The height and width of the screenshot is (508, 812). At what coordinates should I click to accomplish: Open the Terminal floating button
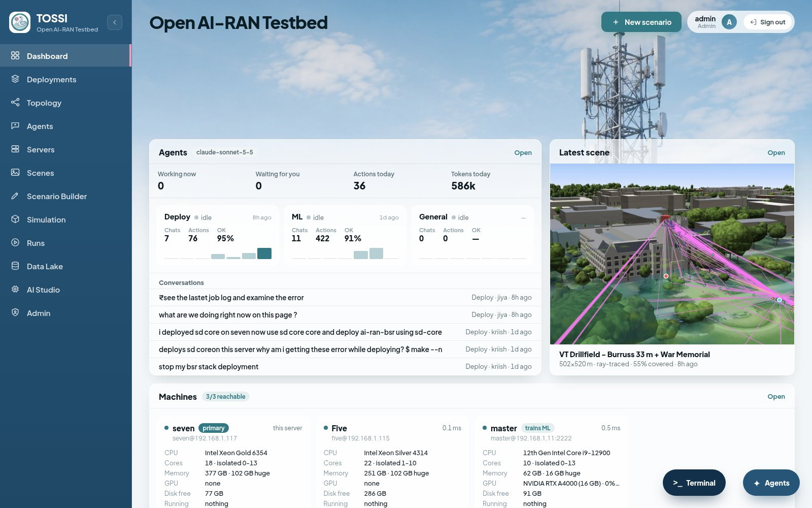[x=694, y=483]
